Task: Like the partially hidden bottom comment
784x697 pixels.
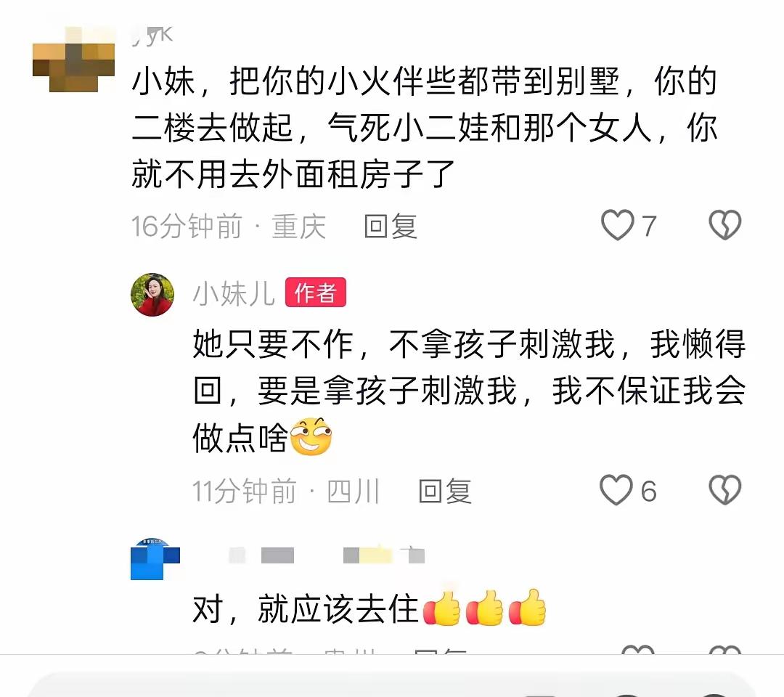Action: click(638, 650)
